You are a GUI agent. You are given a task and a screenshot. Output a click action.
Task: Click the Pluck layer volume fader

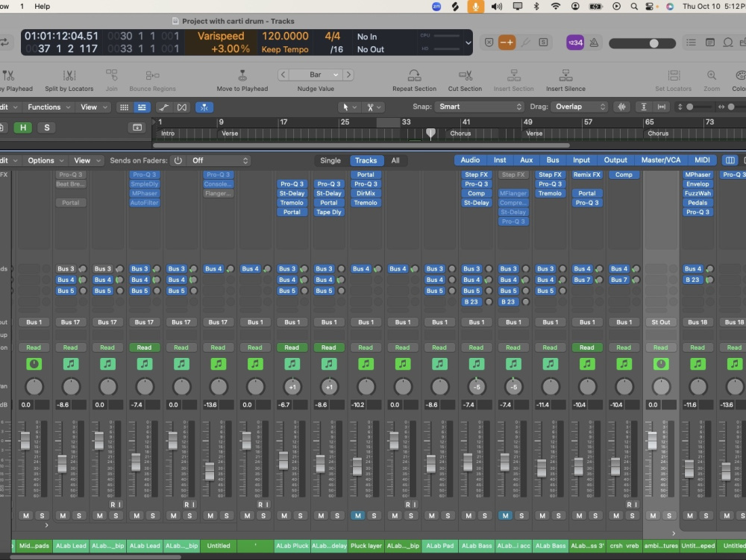(357, 466)
